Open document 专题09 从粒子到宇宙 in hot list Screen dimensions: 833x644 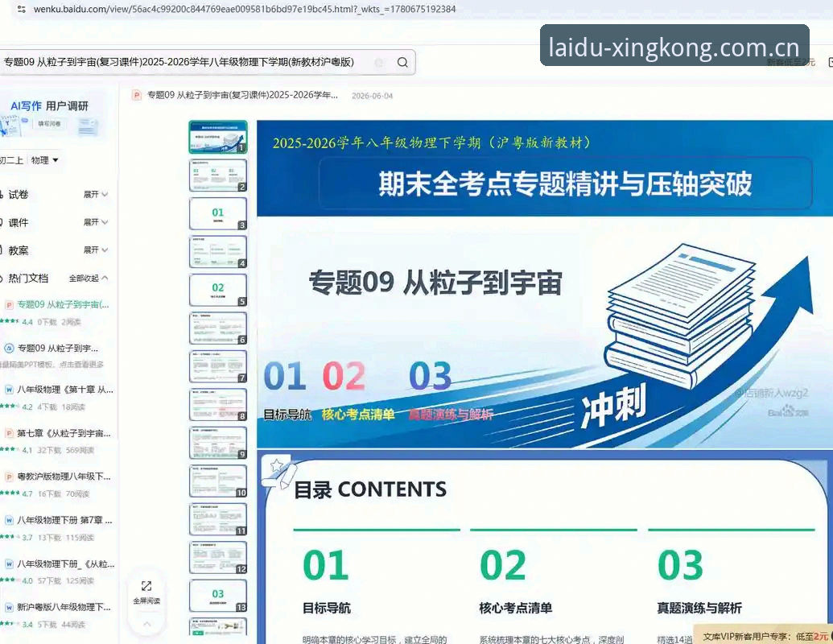[63, 304]
